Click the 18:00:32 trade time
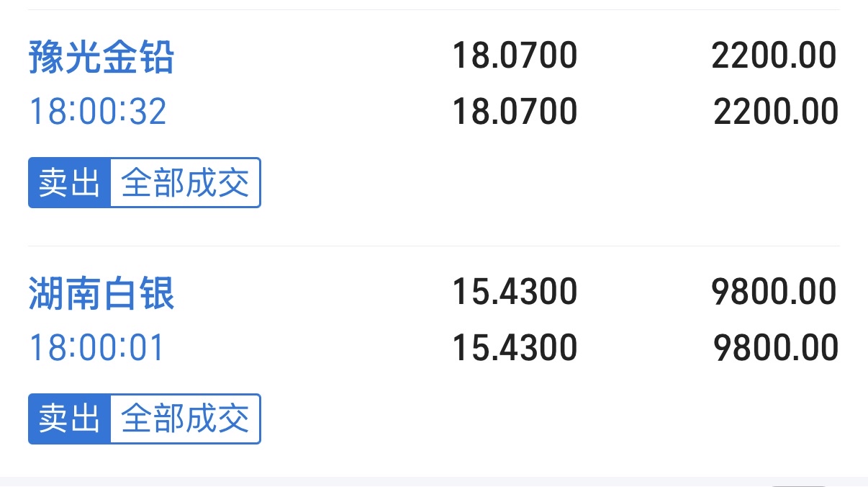 98,112
